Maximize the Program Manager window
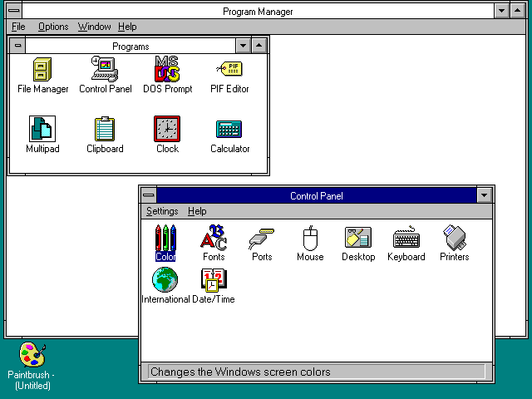Image resolution: width=532 pixels, height=399 pixels. point(517,11)
